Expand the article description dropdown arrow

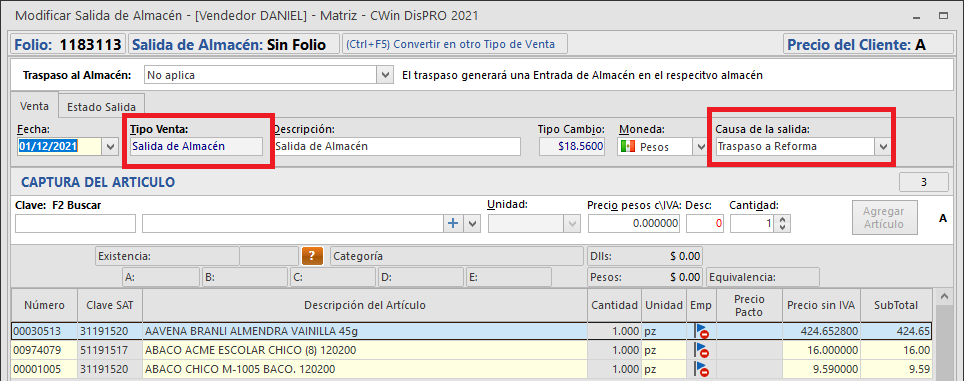(x=472, y=224)
